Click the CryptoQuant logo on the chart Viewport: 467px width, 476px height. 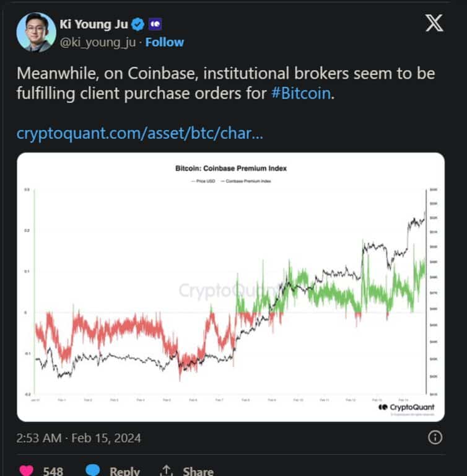coord(406,407)
